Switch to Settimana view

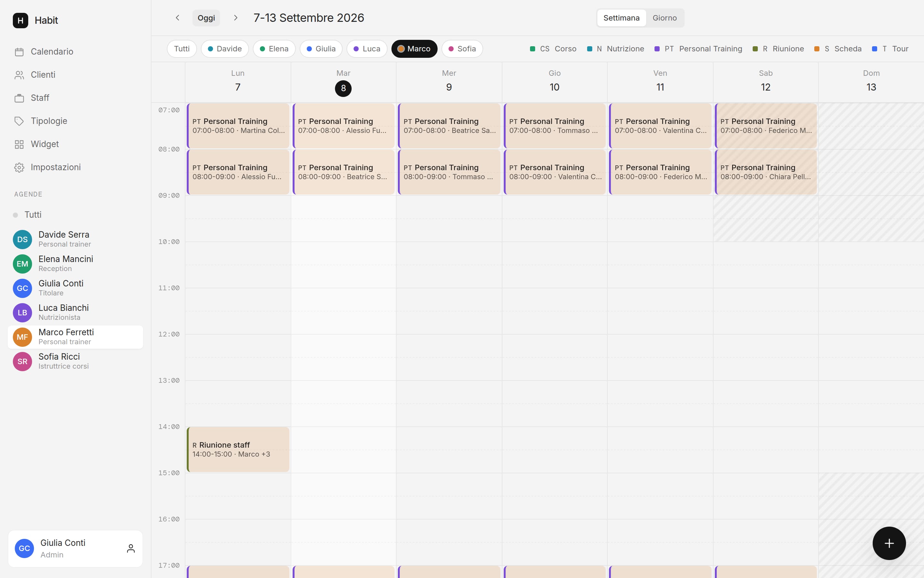pos(621,18)
